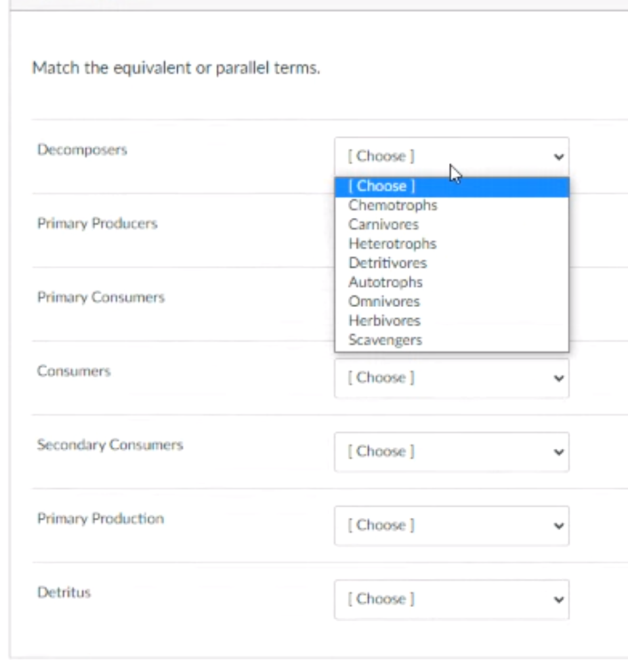Screen dimensions: 628x672
Task: Click the question instructions text
Action: (x=176, y=68)
